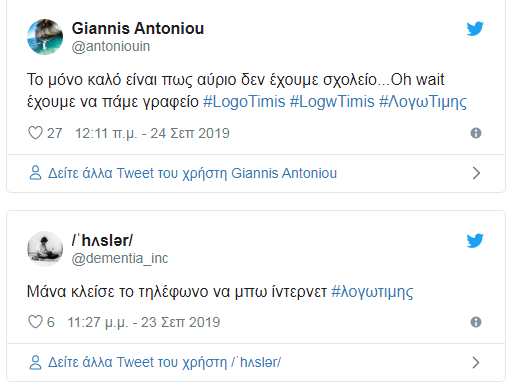Image resolution: width=507 pixels, height=386 pixels.
Task: Open the /ˈhʌslər/ profile avatar
Action: click(x=45, y=249)
